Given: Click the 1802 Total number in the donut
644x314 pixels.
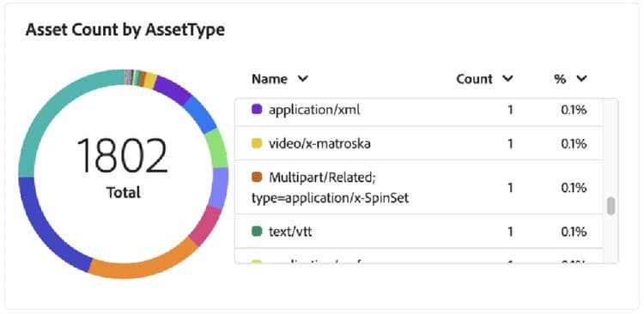Looking at the screenshot, I should [x=123, y=155].
